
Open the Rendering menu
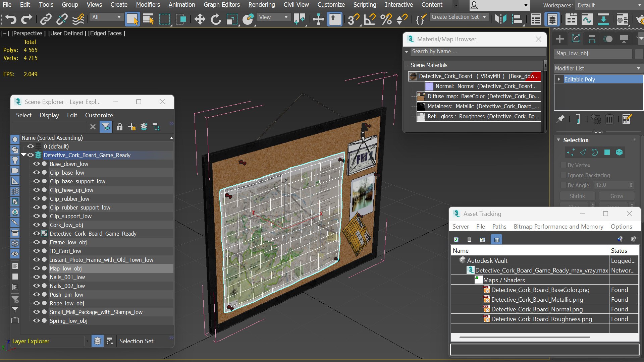[262, 5]
